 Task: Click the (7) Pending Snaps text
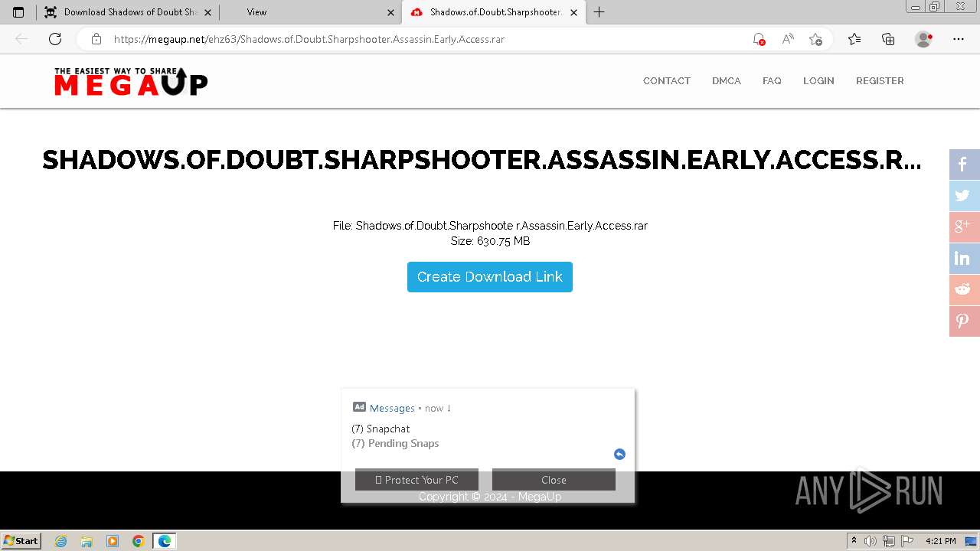tap(395, 443)
